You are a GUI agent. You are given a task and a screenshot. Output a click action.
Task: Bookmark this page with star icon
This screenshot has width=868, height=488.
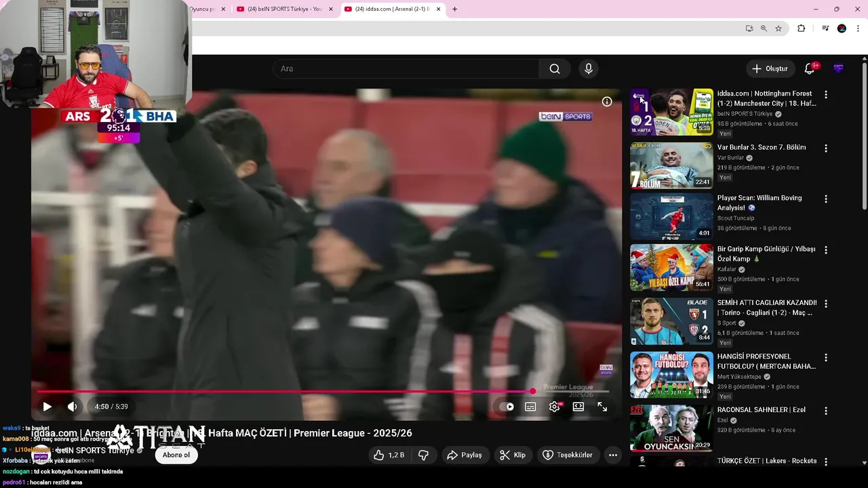[x=778, y=28]
